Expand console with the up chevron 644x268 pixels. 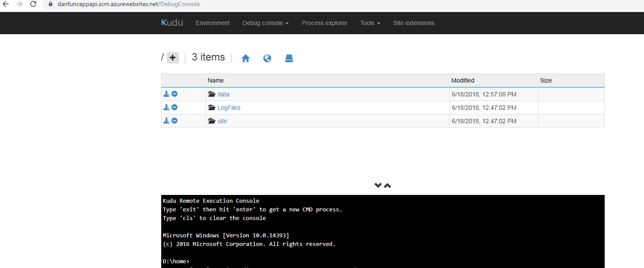tap(388, 185)
